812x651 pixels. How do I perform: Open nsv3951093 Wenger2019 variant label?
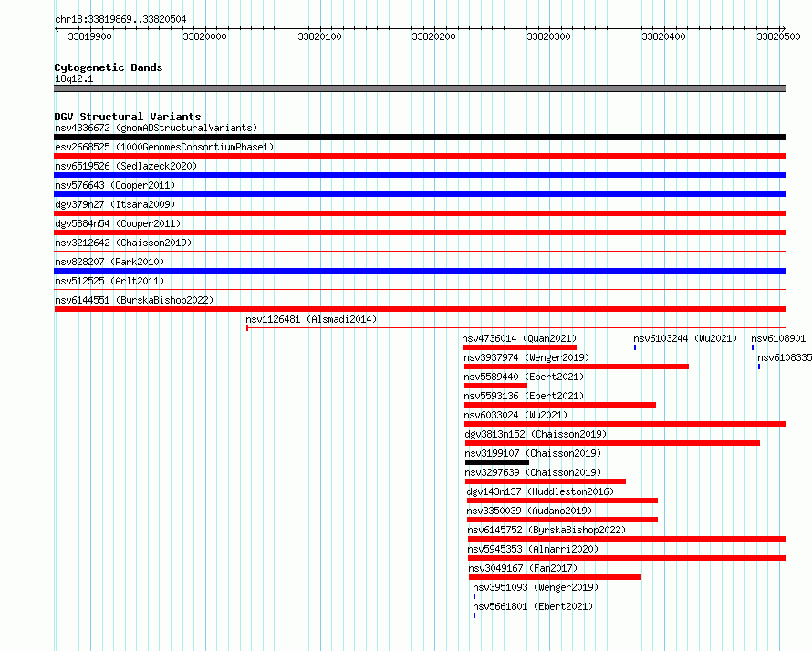pos(536,587)
